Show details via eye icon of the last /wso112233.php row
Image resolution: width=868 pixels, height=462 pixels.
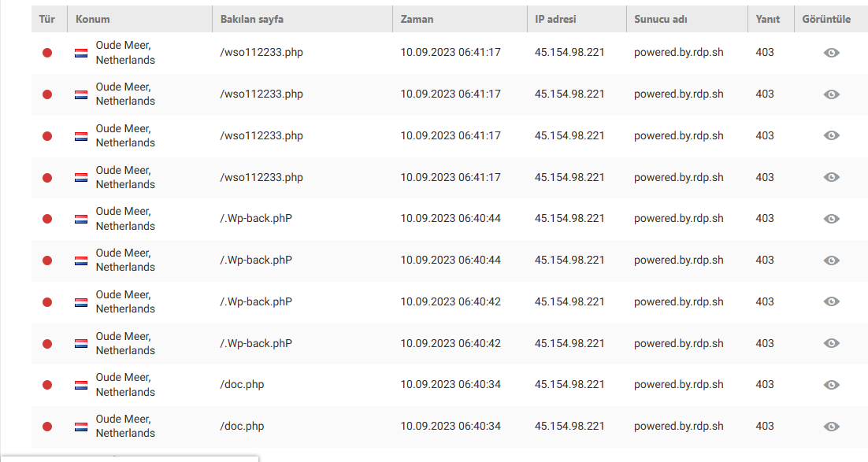831,177
